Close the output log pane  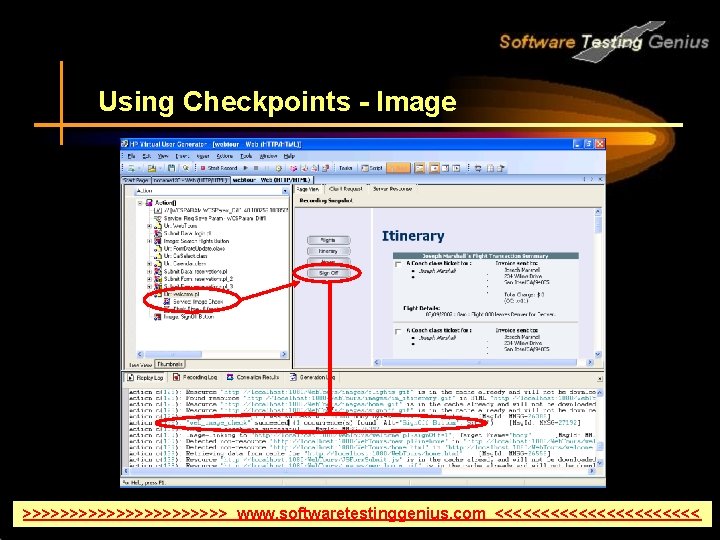pyautogui.click(x=600, y=379)
